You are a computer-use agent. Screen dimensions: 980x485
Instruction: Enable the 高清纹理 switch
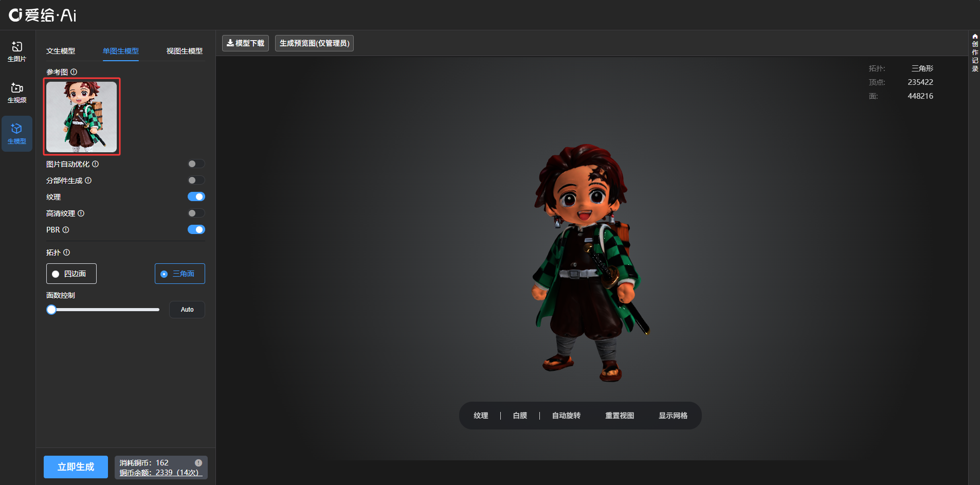tap(196, 213)
